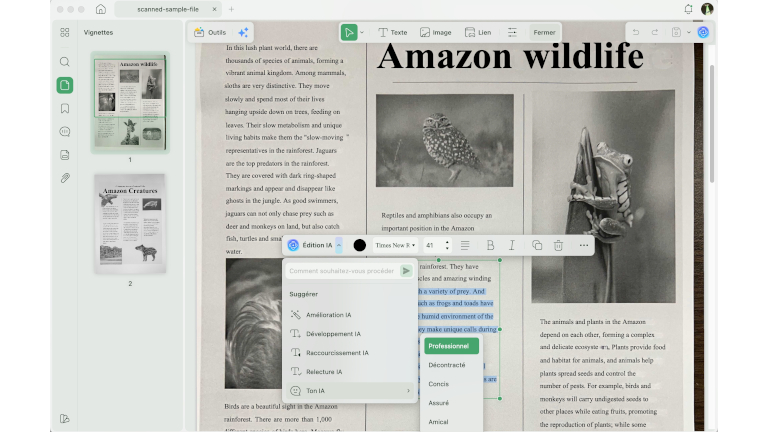Click the Fermer button
Image resolution: width=768 pixels, height=432 pixels.
point(544,32)
